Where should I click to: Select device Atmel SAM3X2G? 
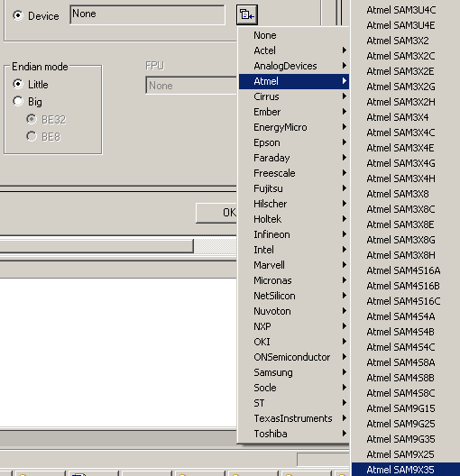coord(406,87)
